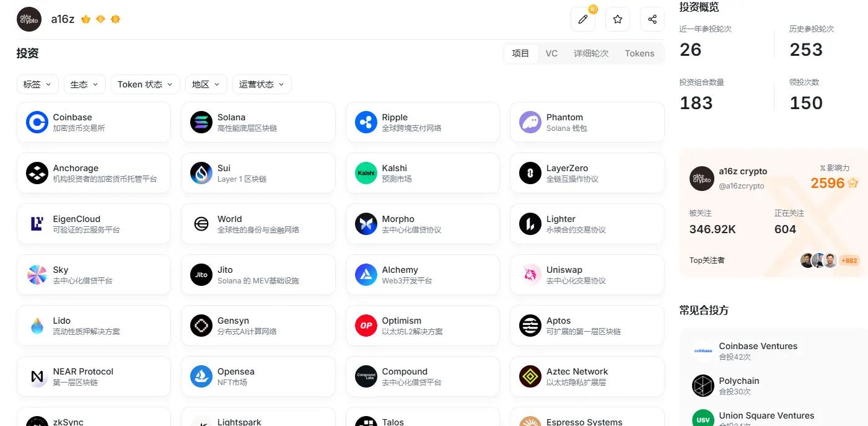
Task: Click the star favorite icon
Action: [618, 19]
